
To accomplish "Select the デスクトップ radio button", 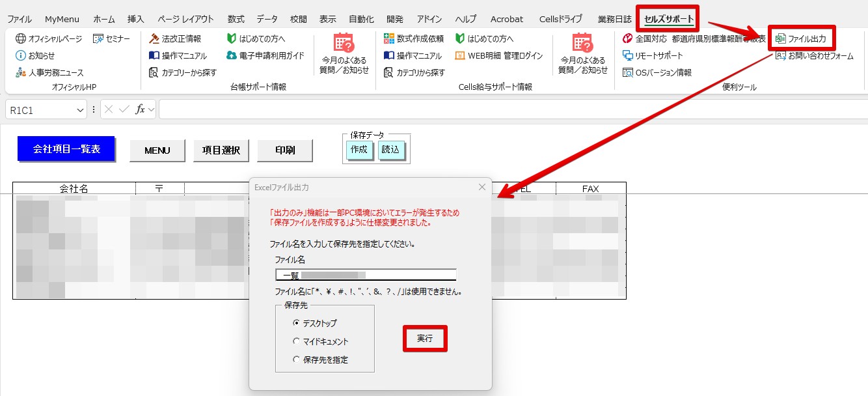I will point(297,323).
